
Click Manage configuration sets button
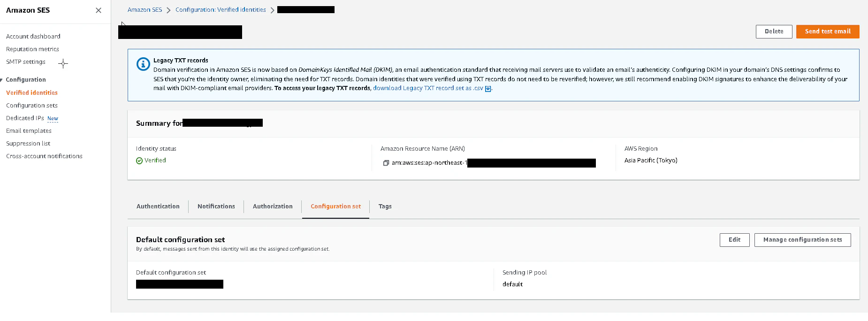pos(803,240)
